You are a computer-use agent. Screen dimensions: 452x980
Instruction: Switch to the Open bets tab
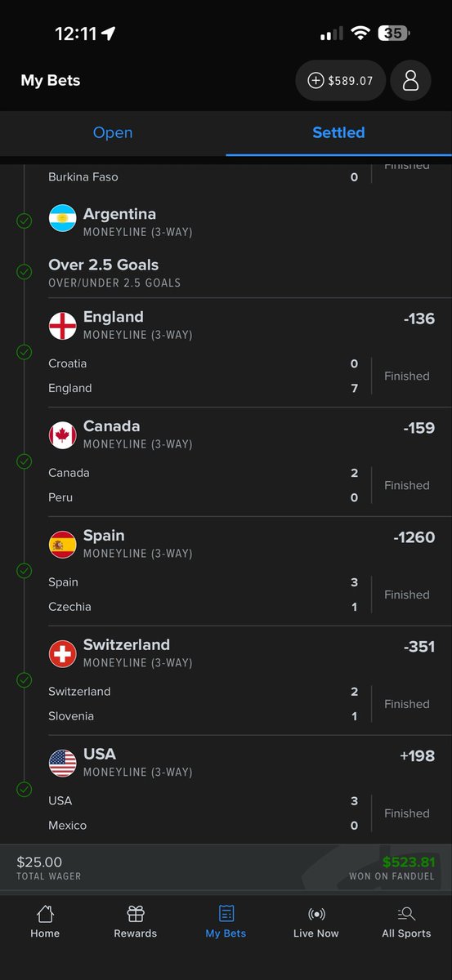pos(113,133)
